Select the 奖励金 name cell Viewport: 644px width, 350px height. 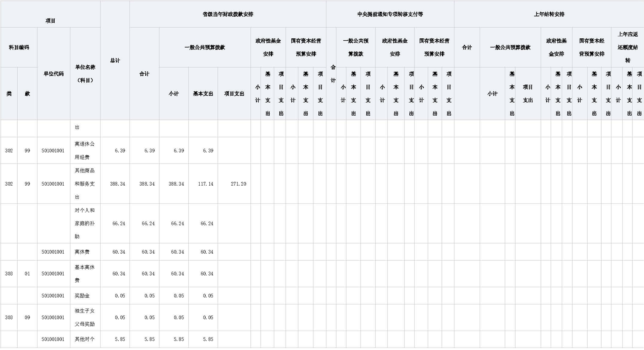(x=85, y=296)
